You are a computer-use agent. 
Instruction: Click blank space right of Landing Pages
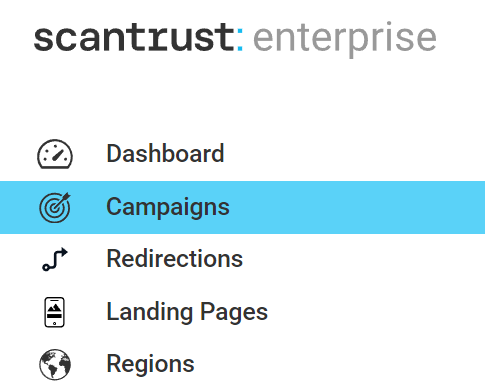pos(376,312)
